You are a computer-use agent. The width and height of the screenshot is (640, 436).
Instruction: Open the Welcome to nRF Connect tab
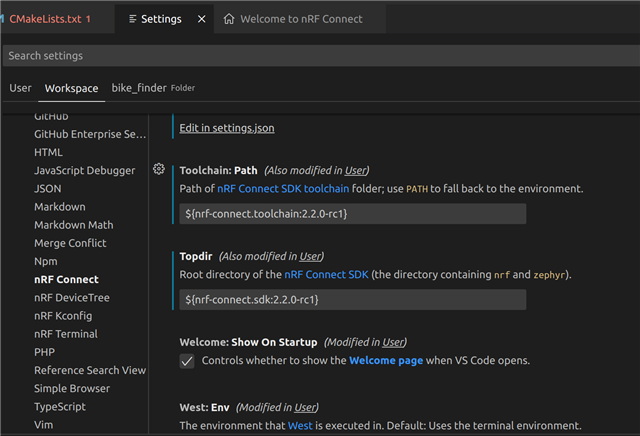point(300,19)
